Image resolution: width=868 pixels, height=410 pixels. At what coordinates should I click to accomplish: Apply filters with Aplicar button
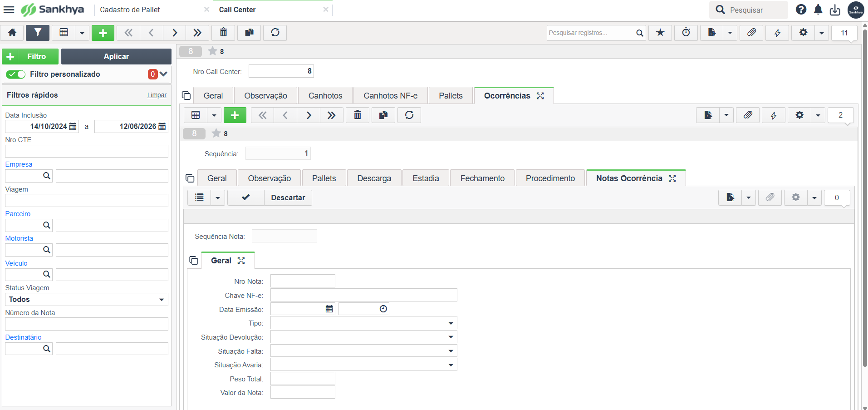pos(116,56)
